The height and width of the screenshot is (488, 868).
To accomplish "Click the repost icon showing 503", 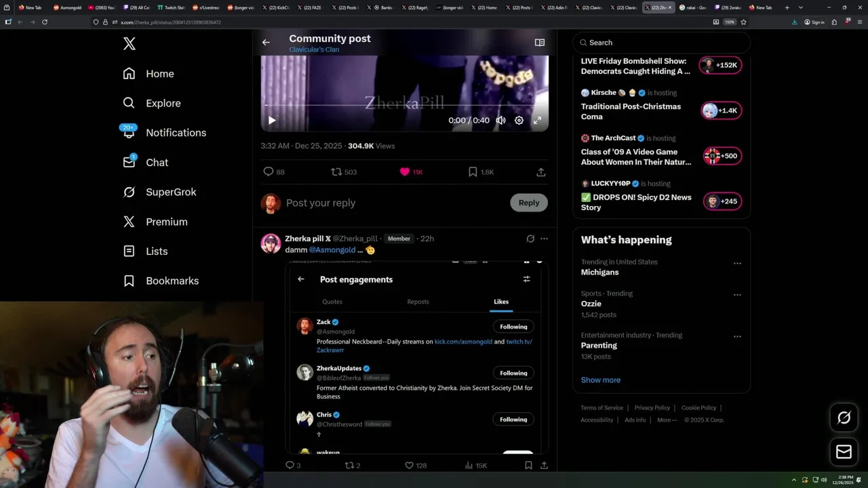I will click(x=344, y=172).
